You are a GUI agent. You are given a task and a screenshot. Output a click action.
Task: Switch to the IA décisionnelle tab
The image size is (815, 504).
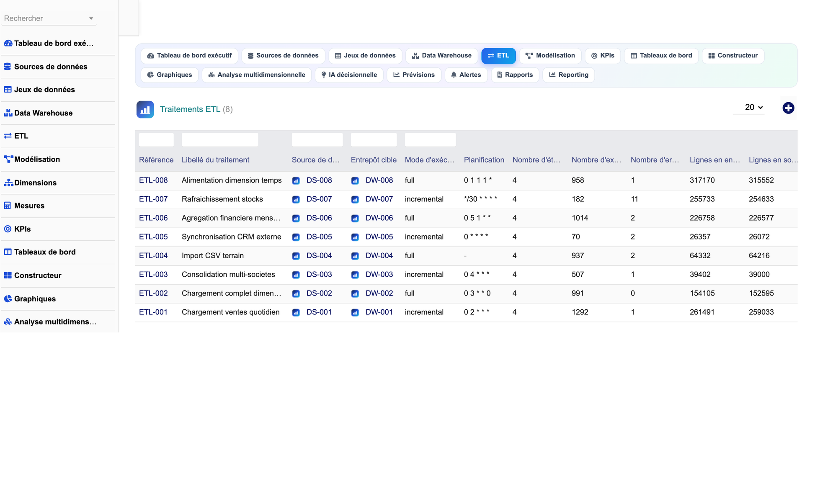349,75
